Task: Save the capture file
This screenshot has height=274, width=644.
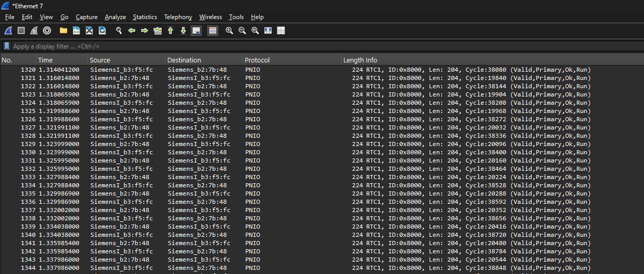Action: point(76,30)
